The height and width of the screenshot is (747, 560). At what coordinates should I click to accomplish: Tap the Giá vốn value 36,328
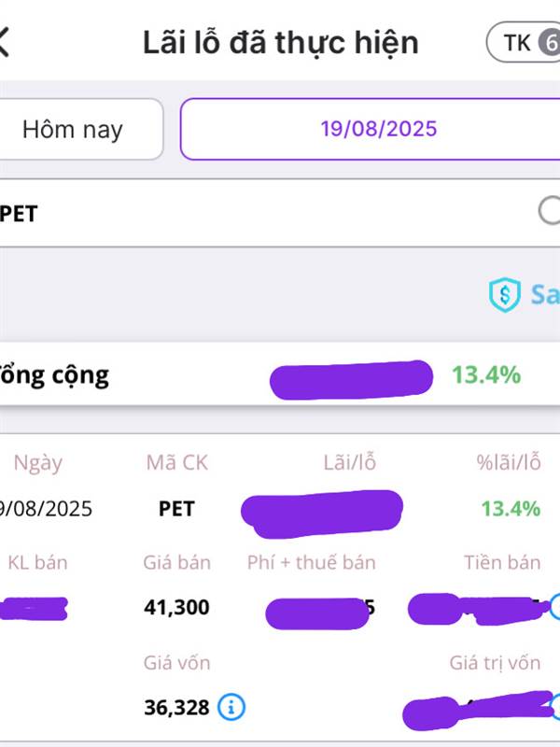click(x=176, y=708)
